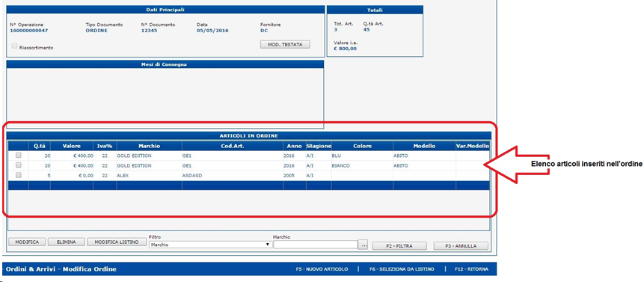Click the date 05/05/2016
Screen dimensions: 644x282
coord(212,31)
